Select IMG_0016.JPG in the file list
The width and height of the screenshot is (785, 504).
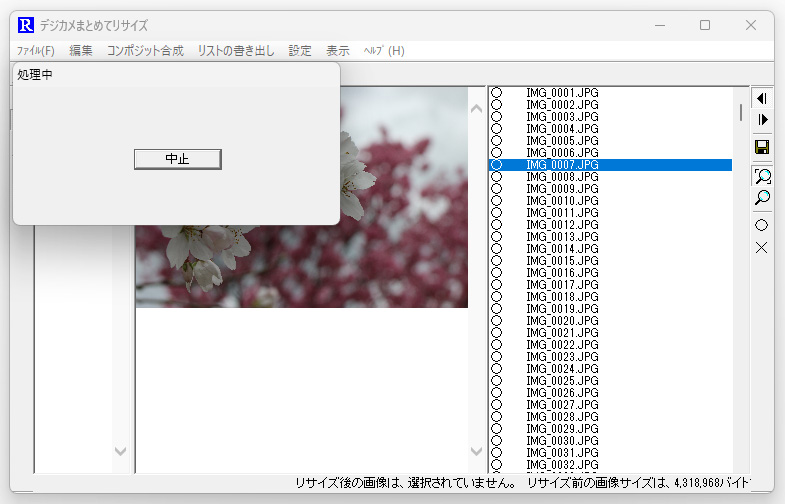(x=610, y=273)
